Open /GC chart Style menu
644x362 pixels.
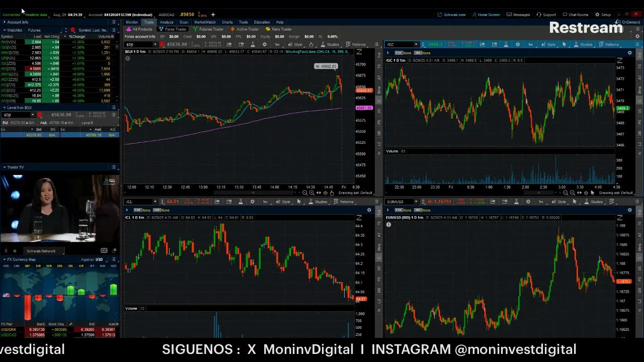(548, 44)
